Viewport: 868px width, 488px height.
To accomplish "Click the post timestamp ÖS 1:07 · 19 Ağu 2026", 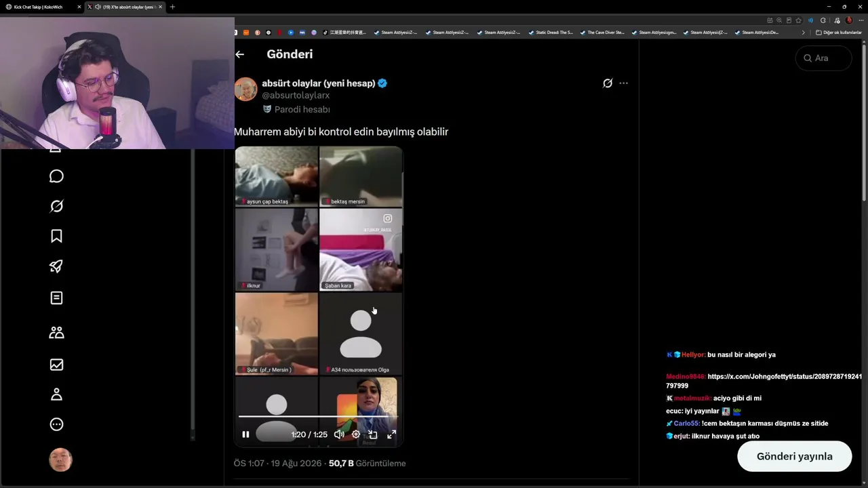I will (x=277, y=464).
